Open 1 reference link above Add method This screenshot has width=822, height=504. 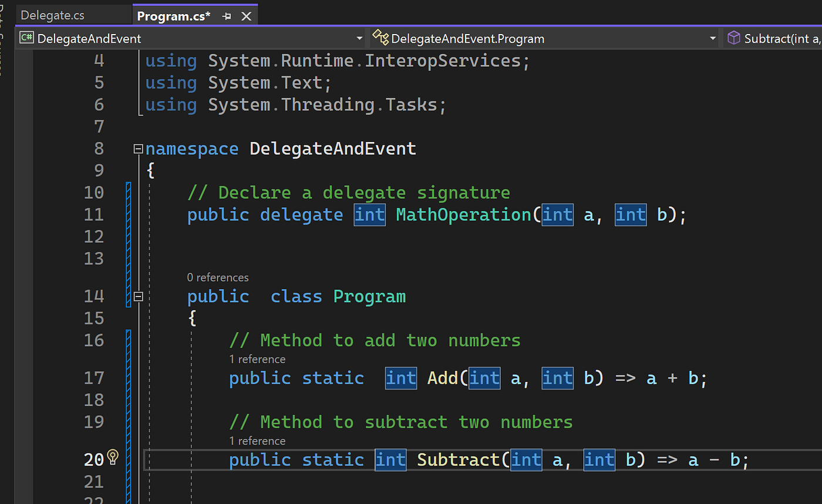[257, 359]
